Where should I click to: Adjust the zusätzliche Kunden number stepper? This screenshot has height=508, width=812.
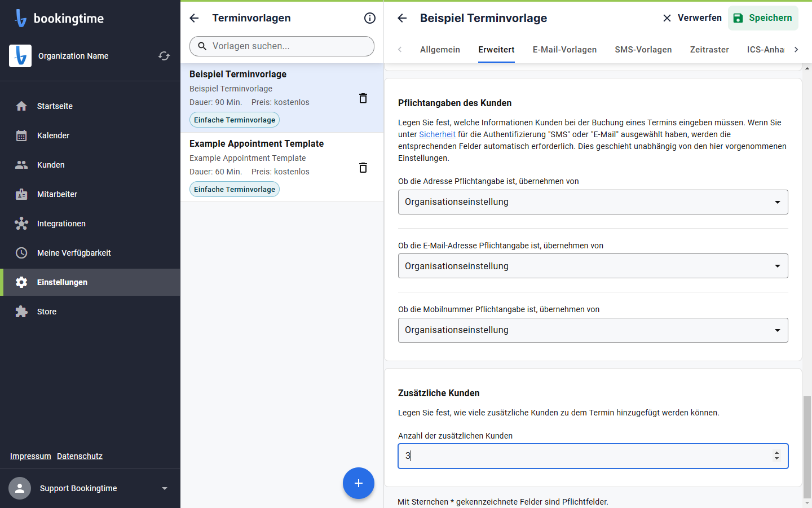pos(776,456)
